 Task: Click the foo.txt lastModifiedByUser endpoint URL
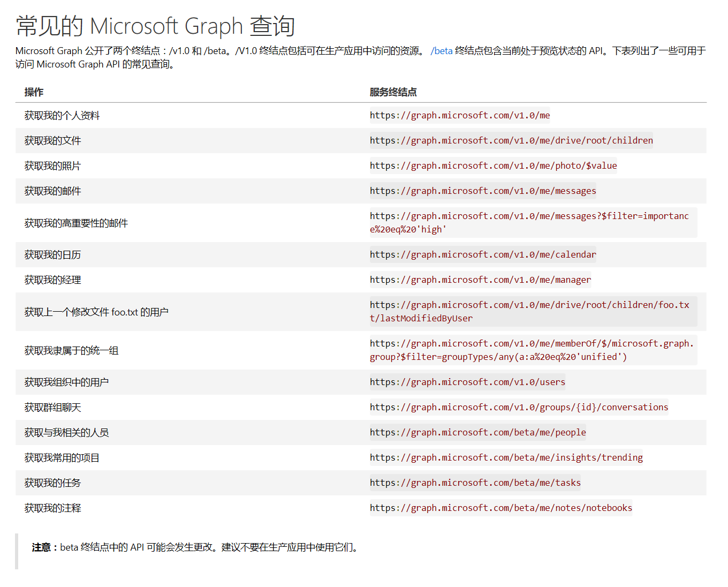(528, 311)
